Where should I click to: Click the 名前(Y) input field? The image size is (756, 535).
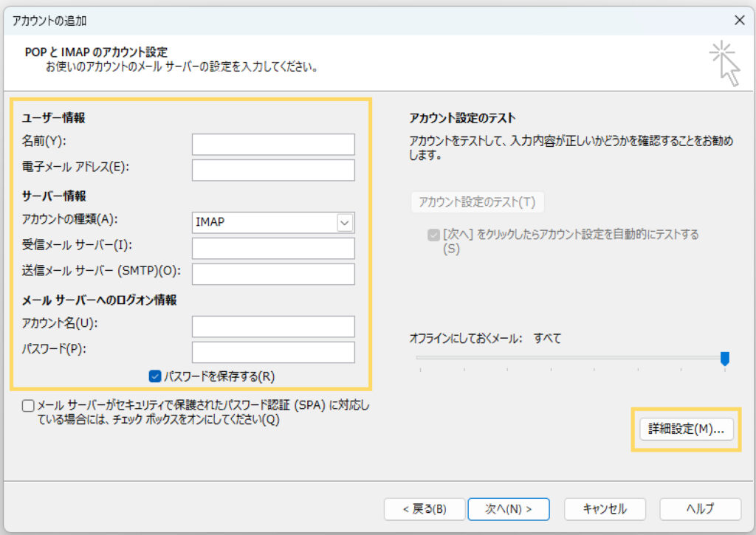[x=273, y=145]
